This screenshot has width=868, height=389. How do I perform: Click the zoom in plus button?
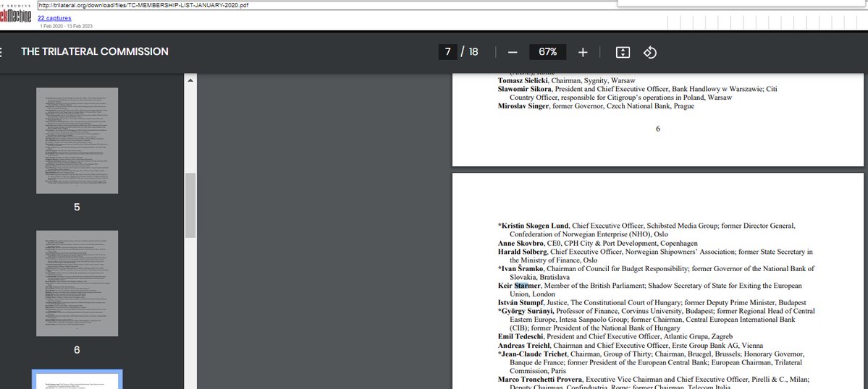tap(583, 52)
